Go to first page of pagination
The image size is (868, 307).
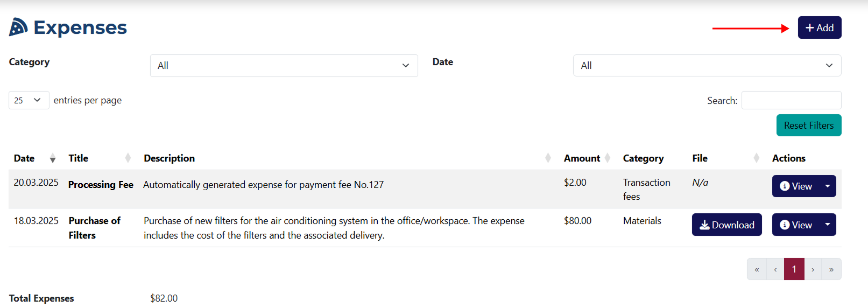tap(757, 269)
